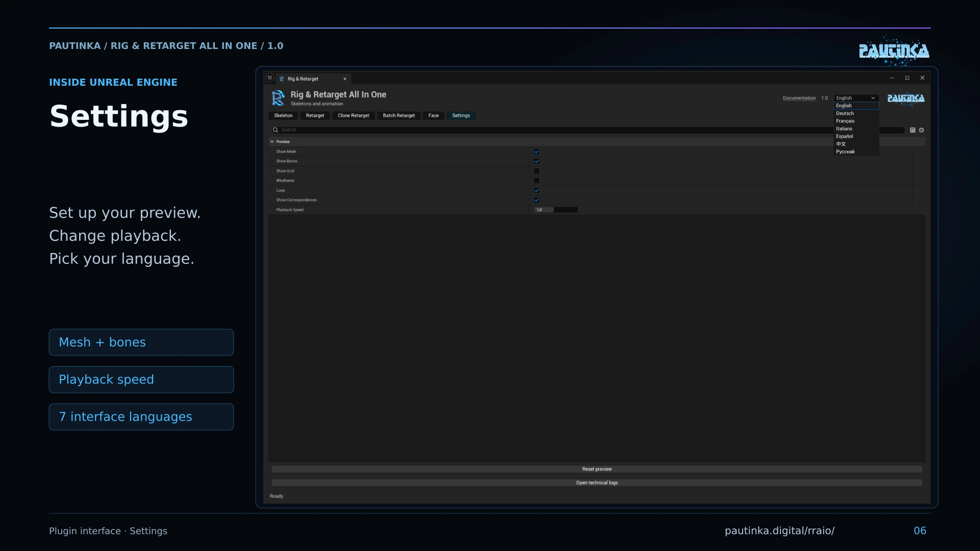Click the search magnifier icon

pos(276,130)
